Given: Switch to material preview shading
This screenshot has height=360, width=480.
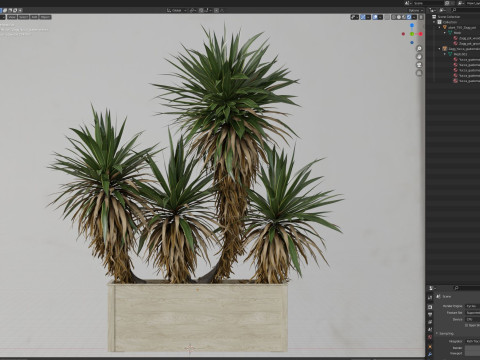Looking at the screenshot, I should (x=404, y=17).
